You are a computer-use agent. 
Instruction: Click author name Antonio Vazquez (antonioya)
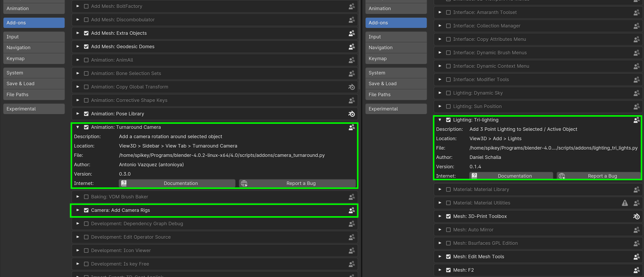[152, 165]
